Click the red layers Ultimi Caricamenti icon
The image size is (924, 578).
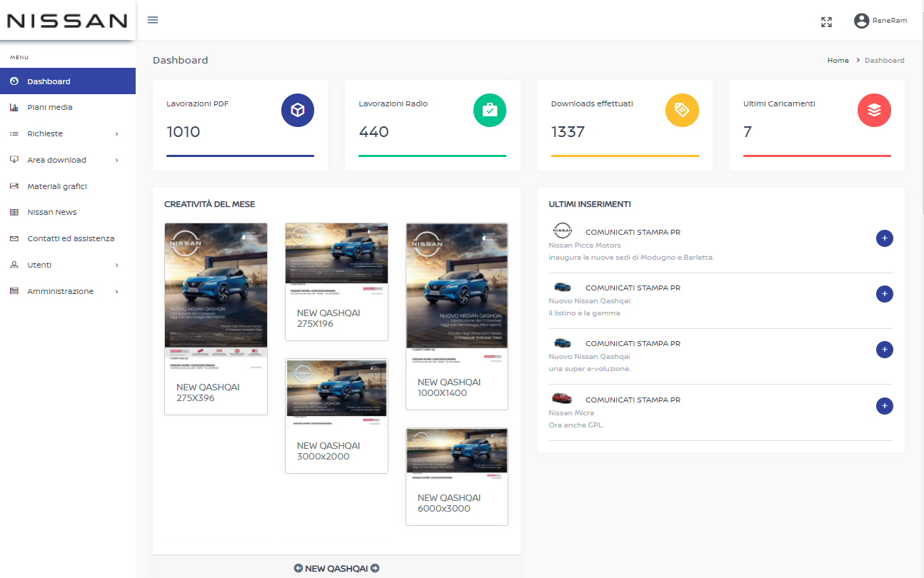click(874, 111)
